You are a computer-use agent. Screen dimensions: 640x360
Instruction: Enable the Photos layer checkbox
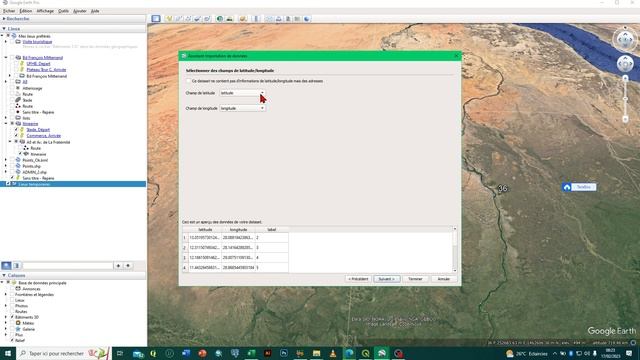pyautogui.click(x=12, y=306)
